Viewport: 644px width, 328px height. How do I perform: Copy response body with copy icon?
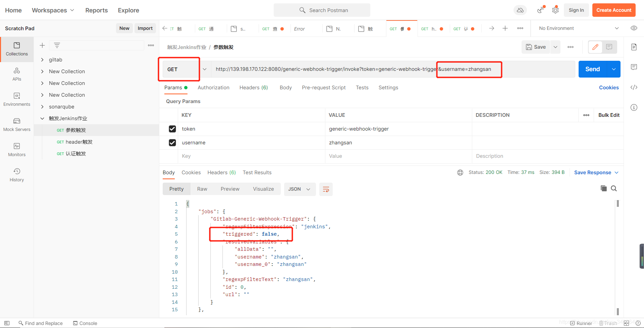coord(604,188)
